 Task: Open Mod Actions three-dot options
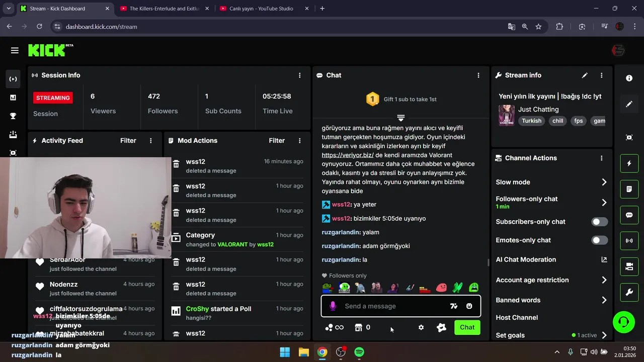coord(300,141)
